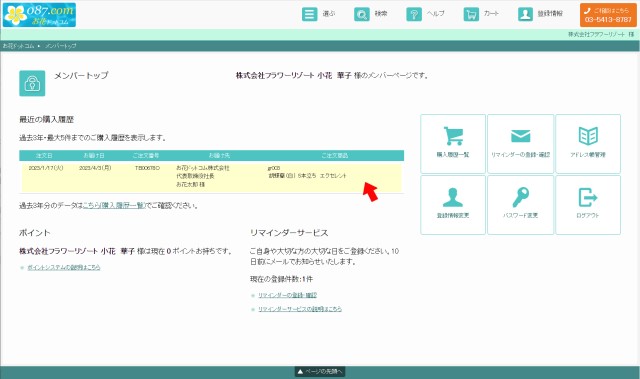Screen dimensions: 640x379
Task: Open ポイントシステムの説明はこちら link
Action: [x=64, y=268]
